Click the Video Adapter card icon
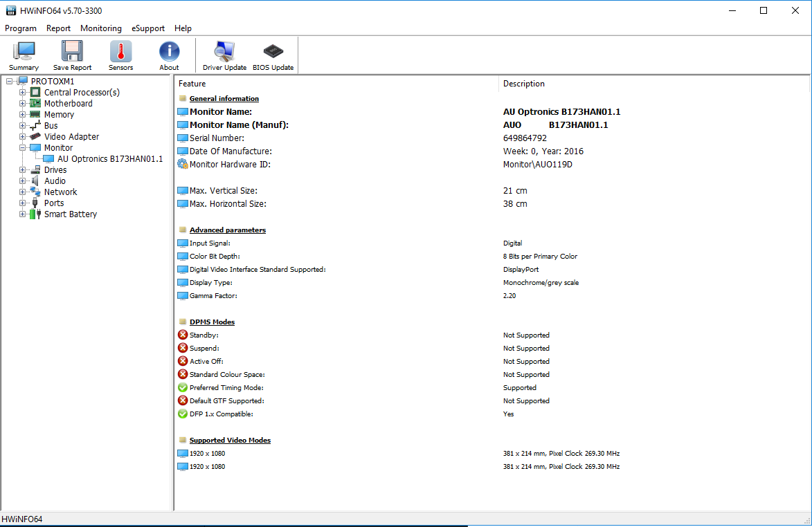The height and width of the screenshot is (527, 812). click(x=35, y=136)
